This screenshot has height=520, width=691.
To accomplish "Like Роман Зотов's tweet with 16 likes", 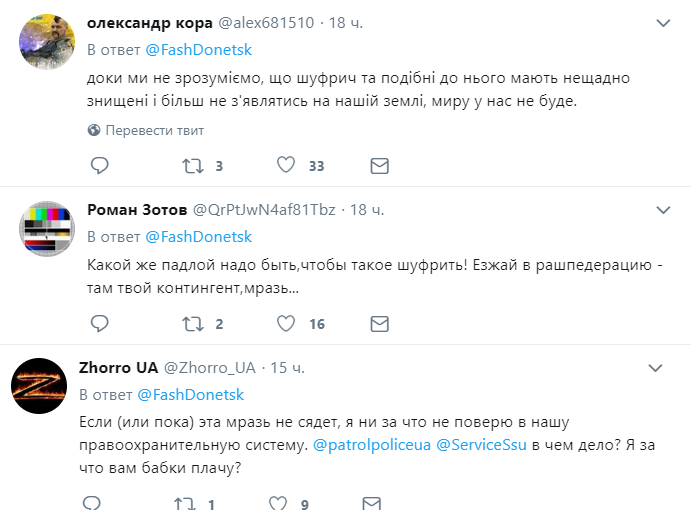I will tap(285, 323).
